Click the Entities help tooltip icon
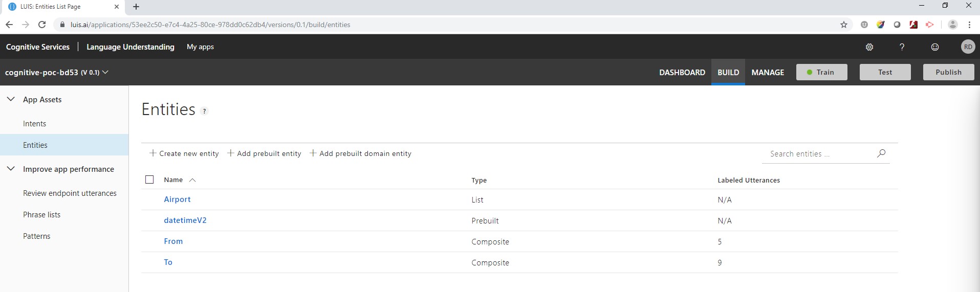Viewport: 980px width, 292px height. [x=204, y=111]
